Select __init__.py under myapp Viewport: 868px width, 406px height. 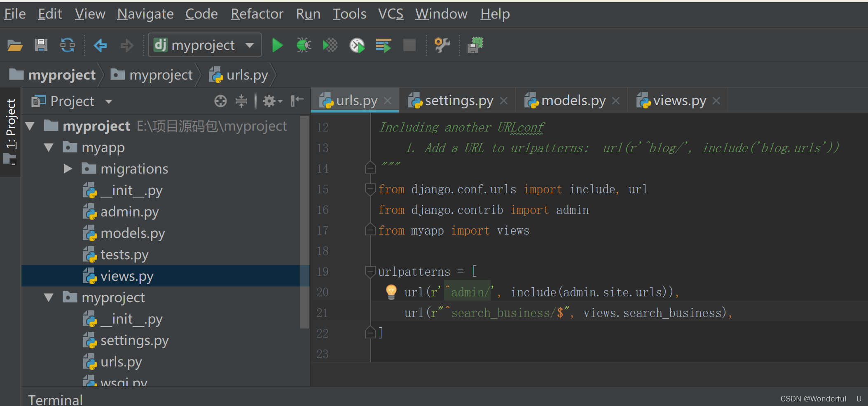(x=123, y=190)
